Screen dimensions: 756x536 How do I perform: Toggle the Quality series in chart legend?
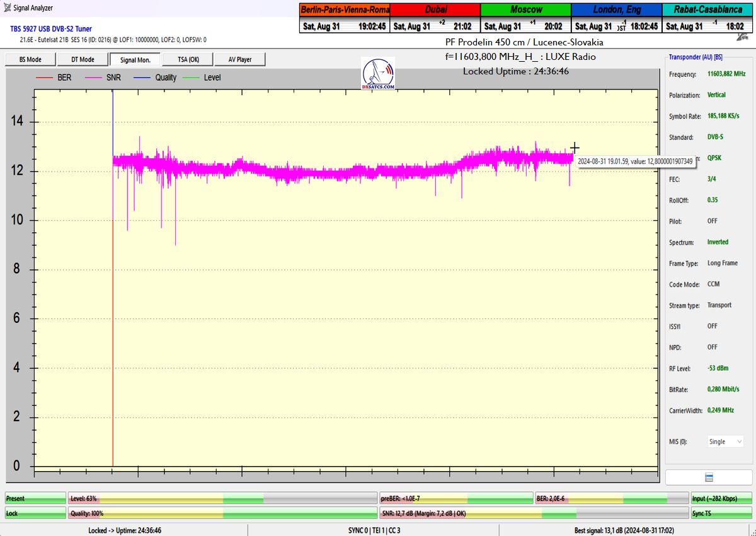click(x=156, y=78)
